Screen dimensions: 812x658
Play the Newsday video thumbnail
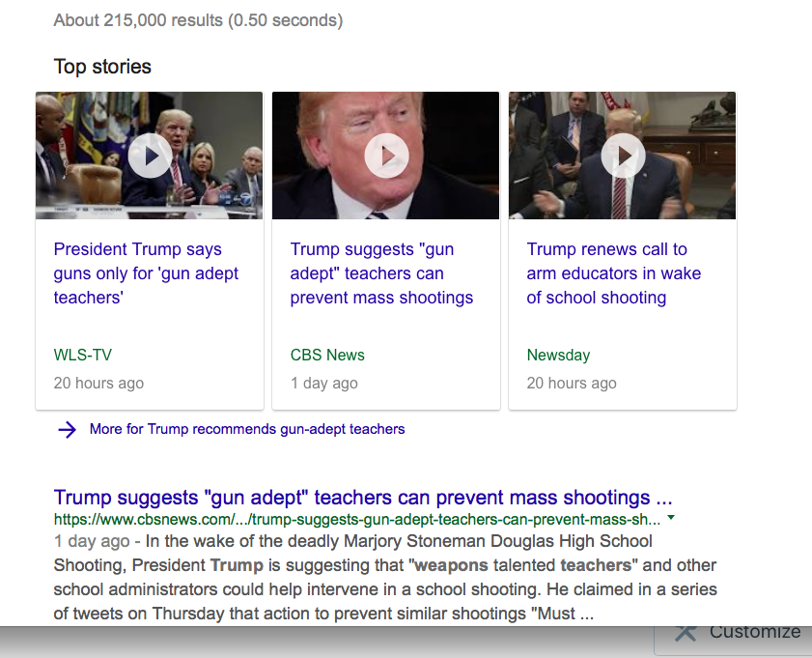coord(623,156)
